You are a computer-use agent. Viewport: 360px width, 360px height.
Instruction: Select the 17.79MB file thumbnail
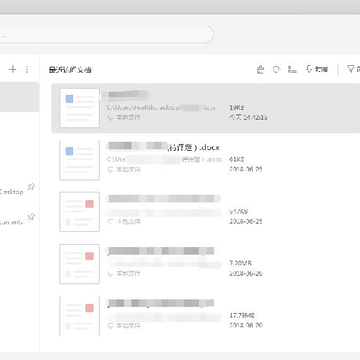tap(79, 315)
